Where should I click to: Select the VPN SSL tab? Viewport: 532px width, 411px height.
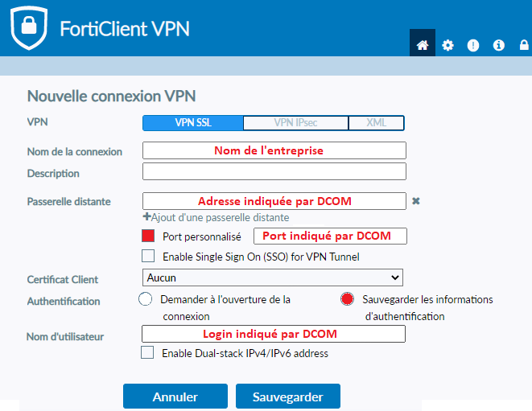pos(192,123)
